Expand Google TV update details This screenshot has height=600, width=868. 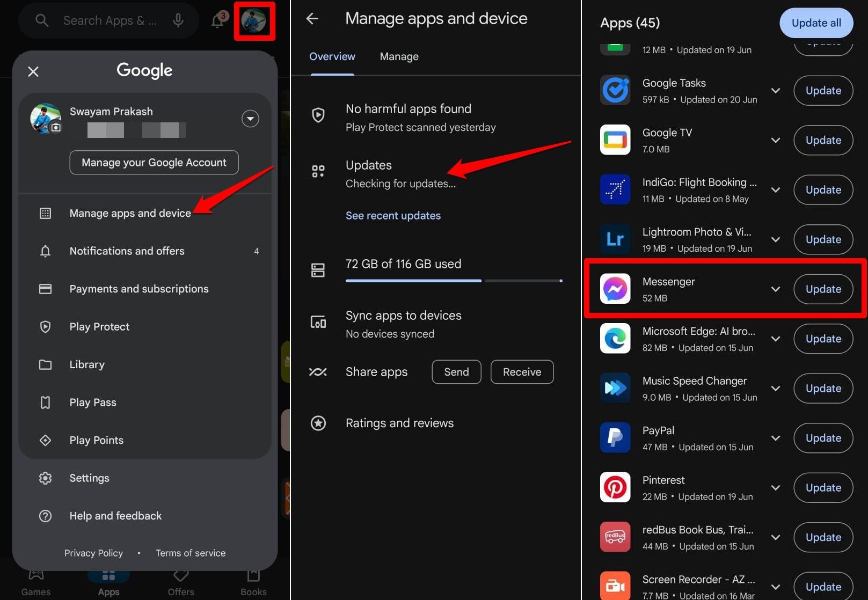[x=775, y=140]
